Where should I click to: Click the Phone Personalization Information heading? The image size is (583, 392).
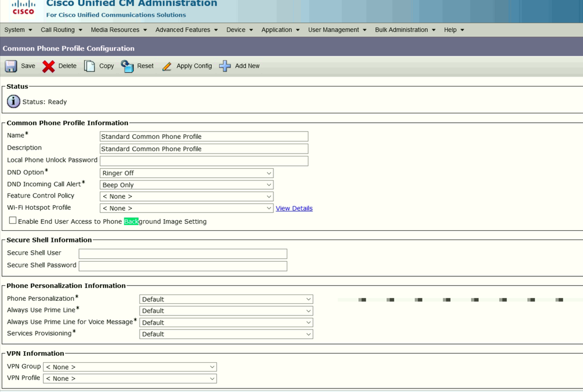click(x=66, y=286)
